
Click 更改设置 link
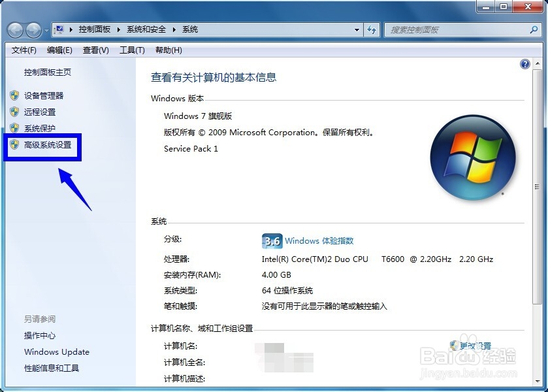tap(475, 346)
